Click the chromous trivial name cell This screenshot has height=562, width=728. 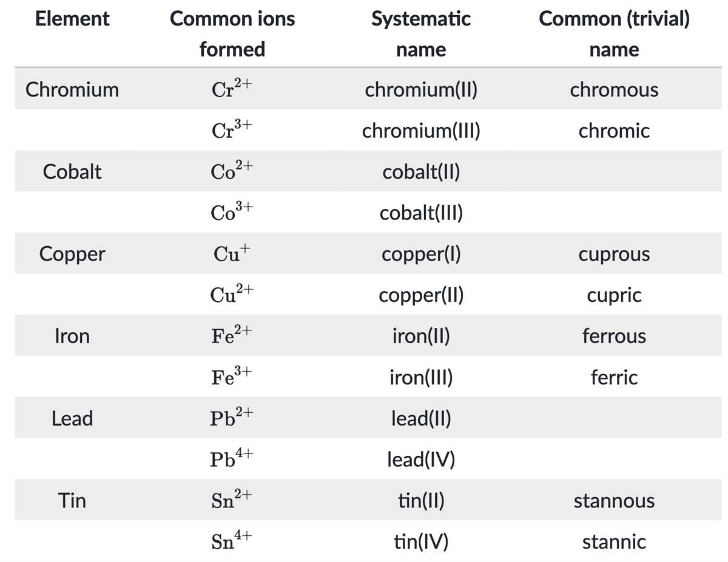tap(614, 90)
